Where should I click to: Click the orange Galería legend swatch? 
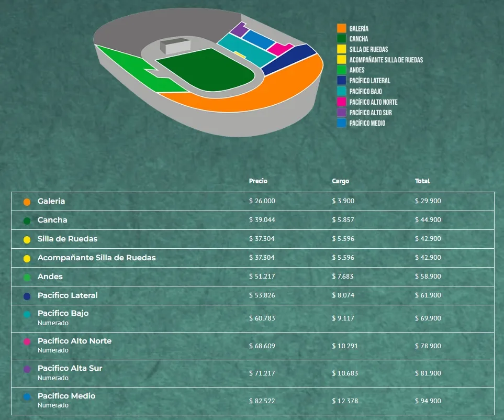click(x=341, y=28)
